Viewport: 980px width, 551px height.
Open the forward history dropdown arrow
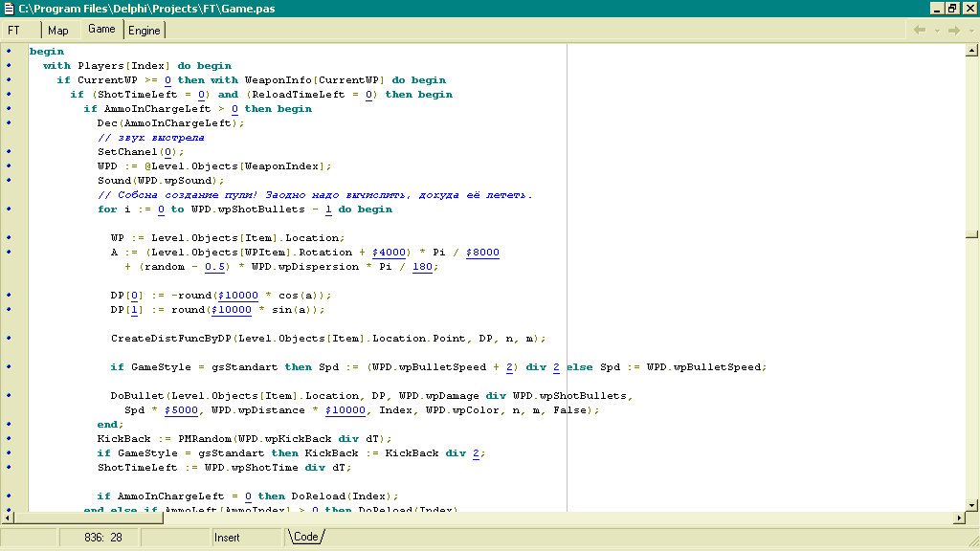point(969,30)
